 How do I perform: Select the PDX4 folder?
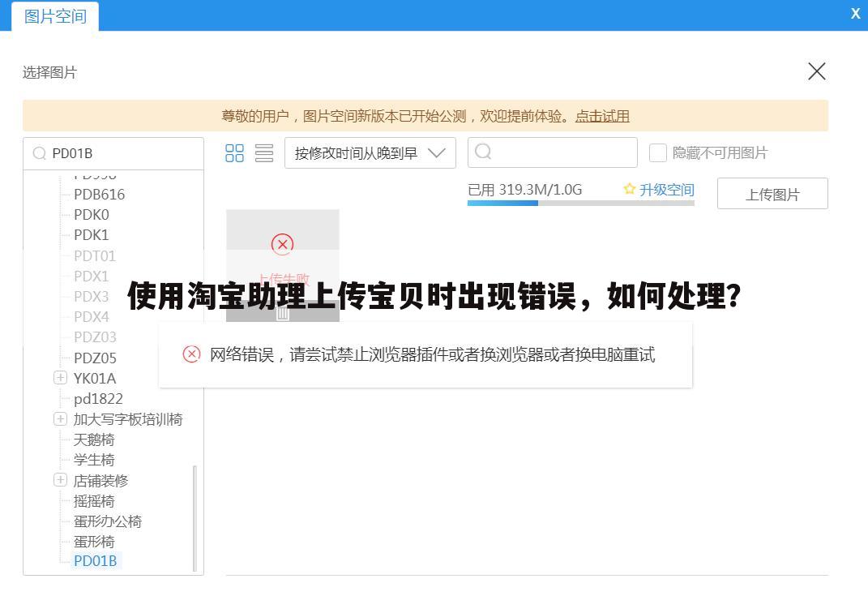pos(92,317)
